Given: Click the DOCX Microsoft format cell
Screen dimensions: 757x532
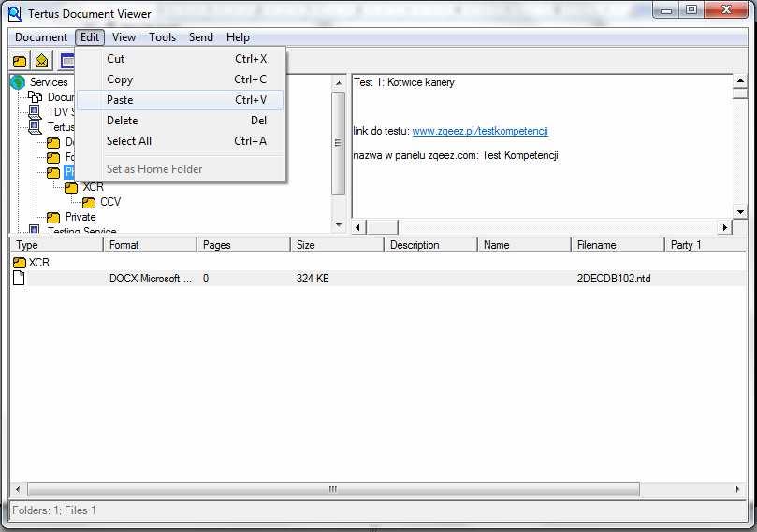Looking at the screenshot, I should click(x=150, y=279).
